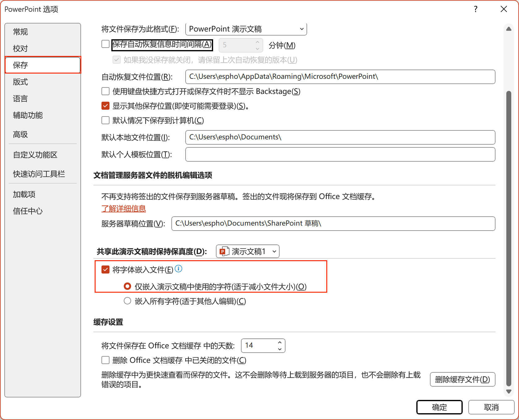Click the auto-recover minutes field showing 5
519x420 pixels.
pyautogui.click(x=237, y=45)
